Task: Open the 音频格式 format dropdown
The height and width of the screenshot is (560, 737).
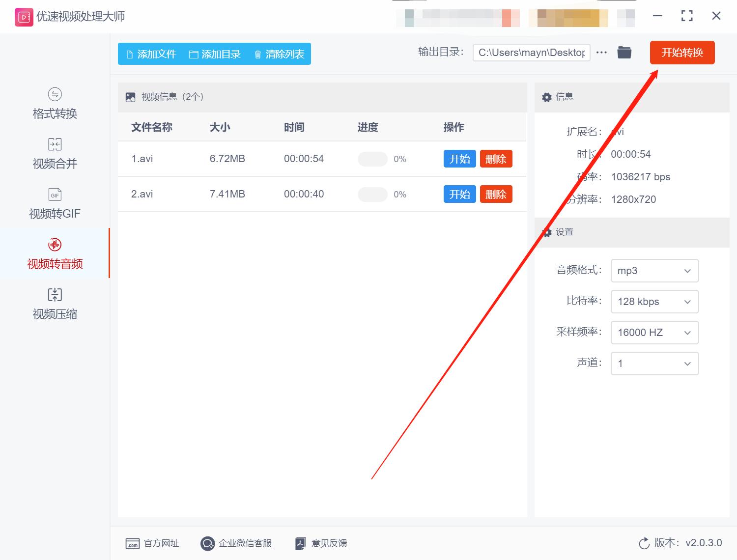Action: click(654, 271)
